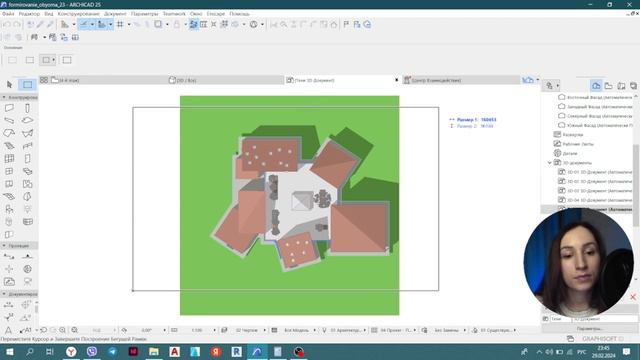Open the View Map in the Navigator
The width and height of the screenshot is (640, 360).
pyautogui.click(x=609, y=86)
